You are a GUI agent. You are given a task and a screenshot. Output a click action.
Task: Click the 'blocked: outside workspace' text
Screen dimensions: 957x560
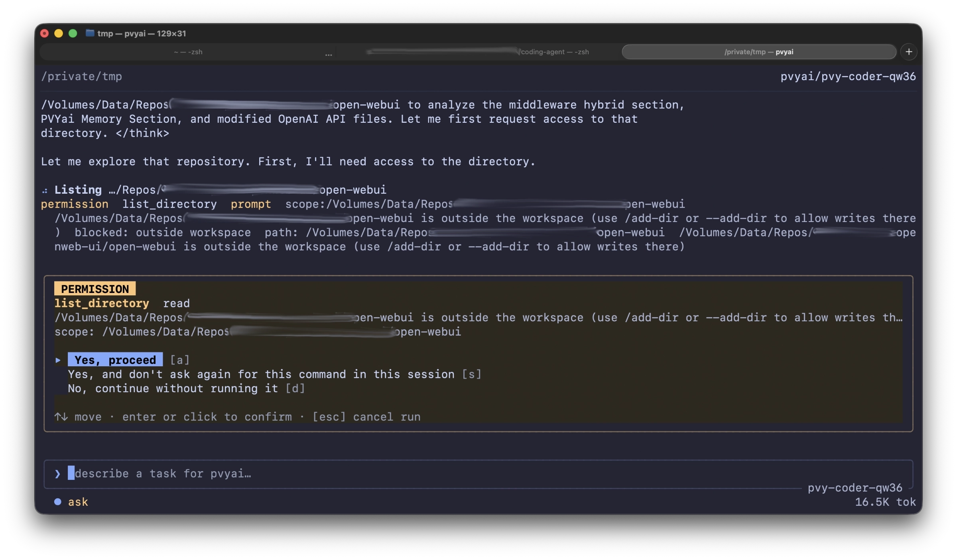click(163, 232)
